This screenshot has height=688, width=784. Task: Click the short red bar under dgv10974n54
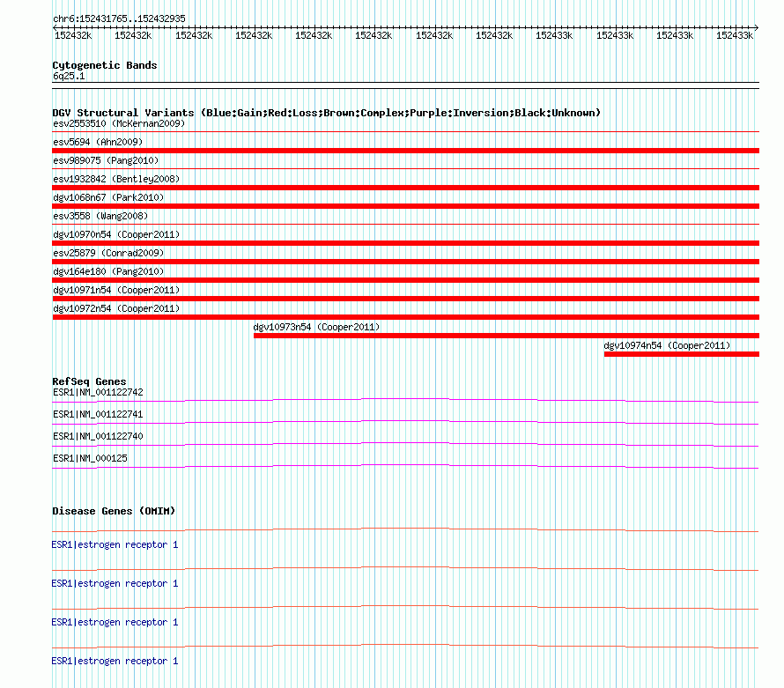pyautogui.click(x=682, y=354)
